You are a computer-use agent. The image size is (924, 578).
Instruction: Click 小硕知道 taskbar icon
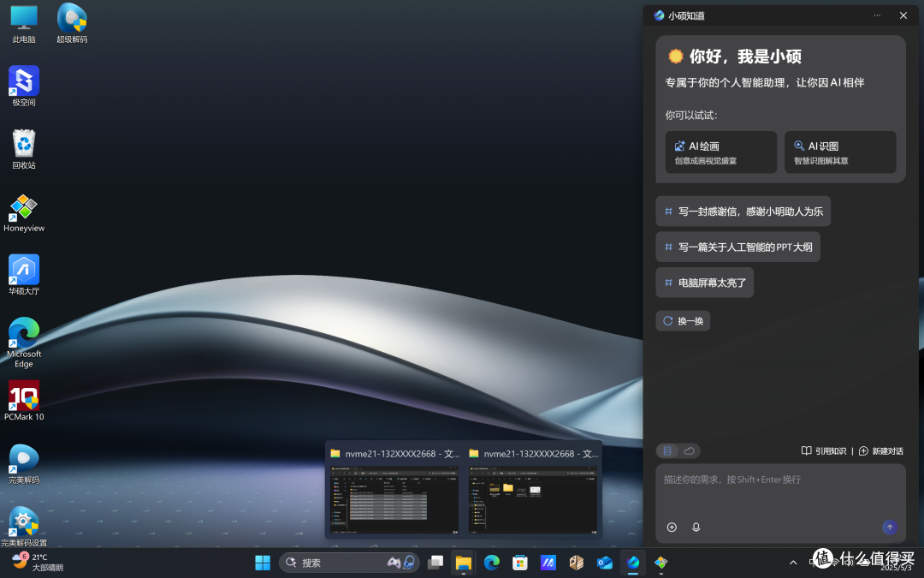pyautogui.click(x=633, y=563)
